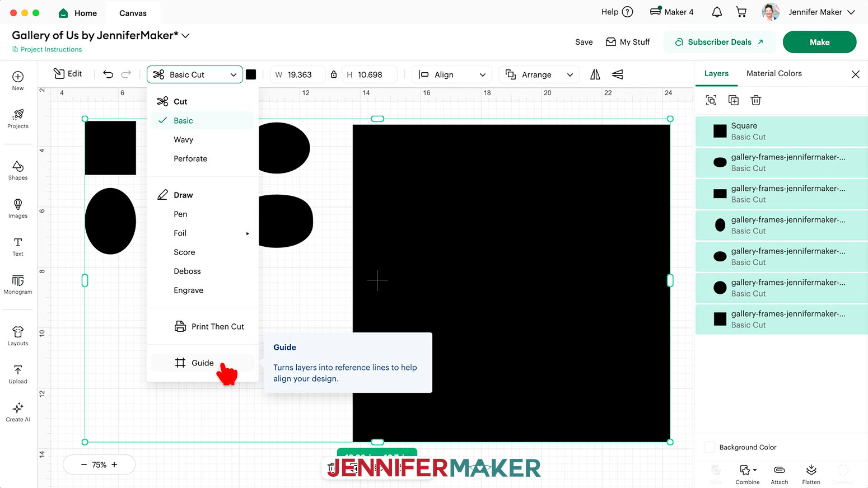This screenshot has width=868, height=488.
Task: Click the Redo arrow
Action: click(126, 74)
